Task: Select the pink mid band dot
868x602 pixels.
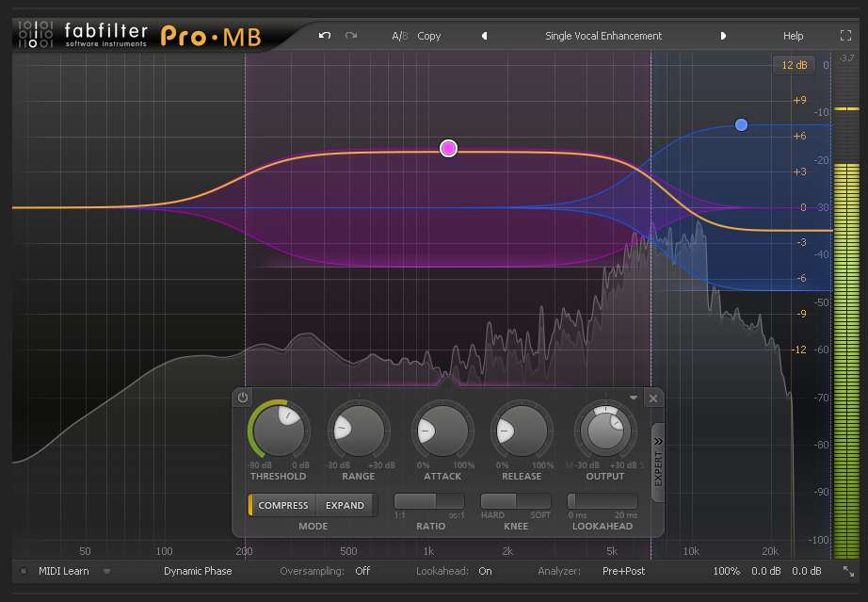Action: [x=449, y=148]
